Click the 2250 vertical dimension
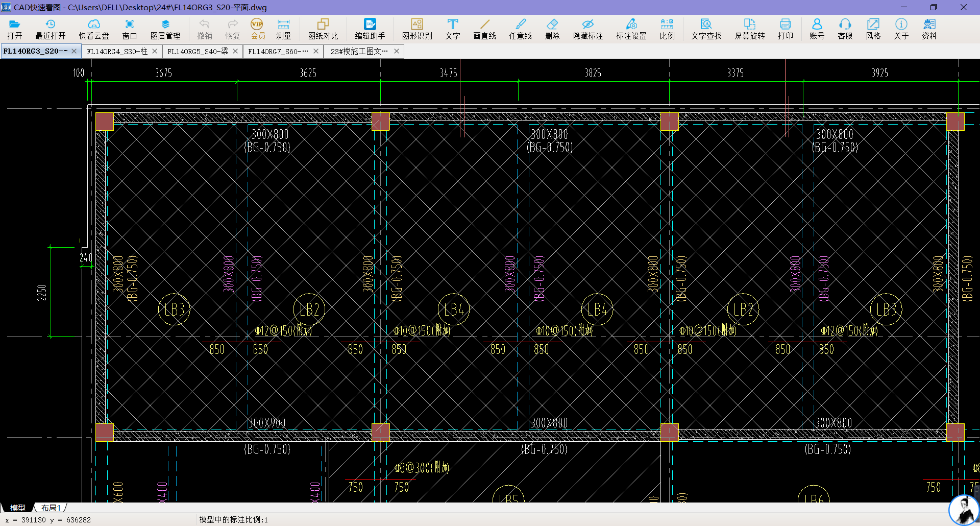Image resolution: width=980 pixels, height=526 pixels. point(42,292)
